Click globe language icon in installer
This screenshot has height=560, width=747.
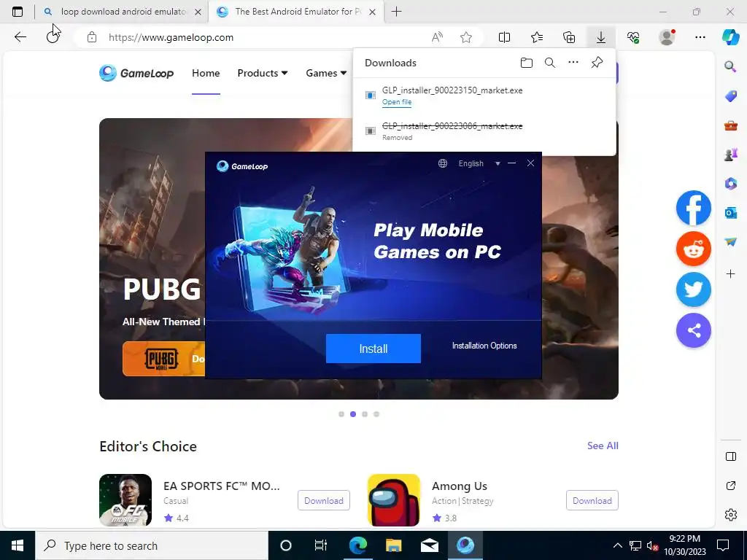pyautogui.click(x=443, y=163)
